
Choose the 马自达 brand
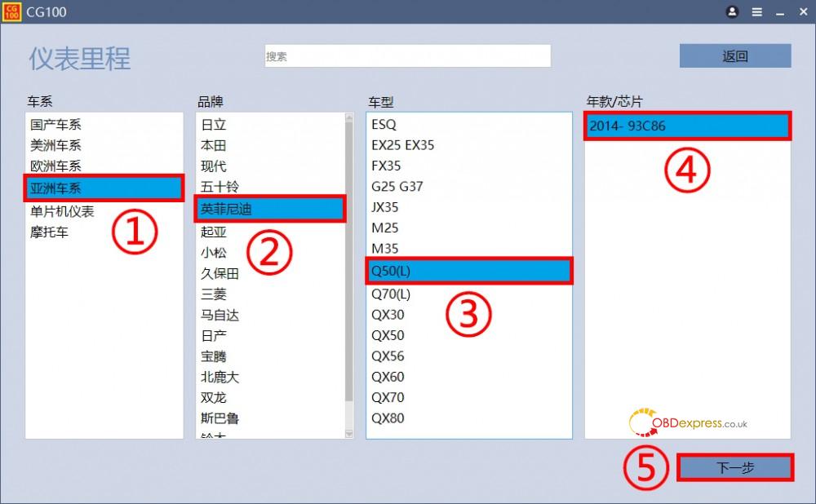click(x=271, y=315)
